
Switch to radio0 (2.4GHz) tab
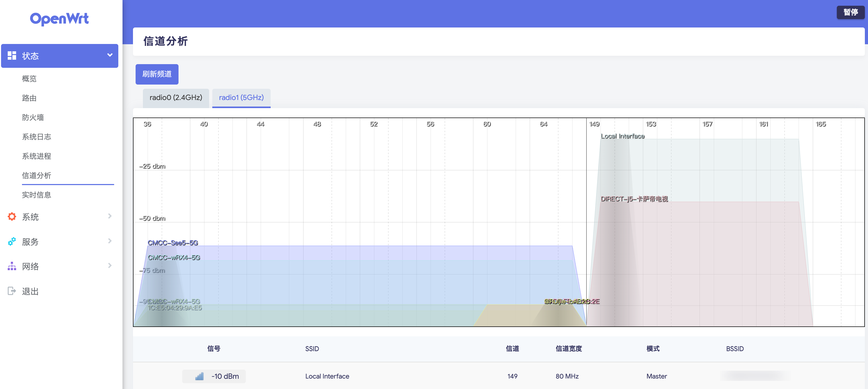tap(176, 98)
